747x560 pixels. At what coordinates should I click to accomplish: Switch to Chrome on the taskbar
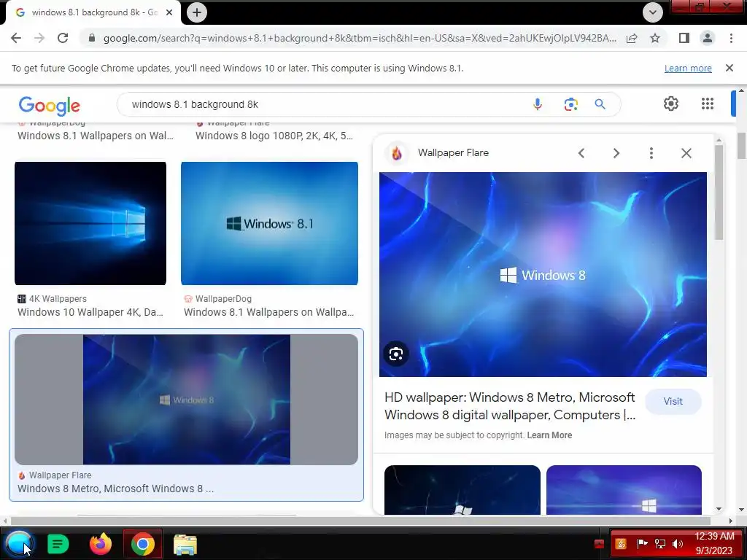[142, 544]
